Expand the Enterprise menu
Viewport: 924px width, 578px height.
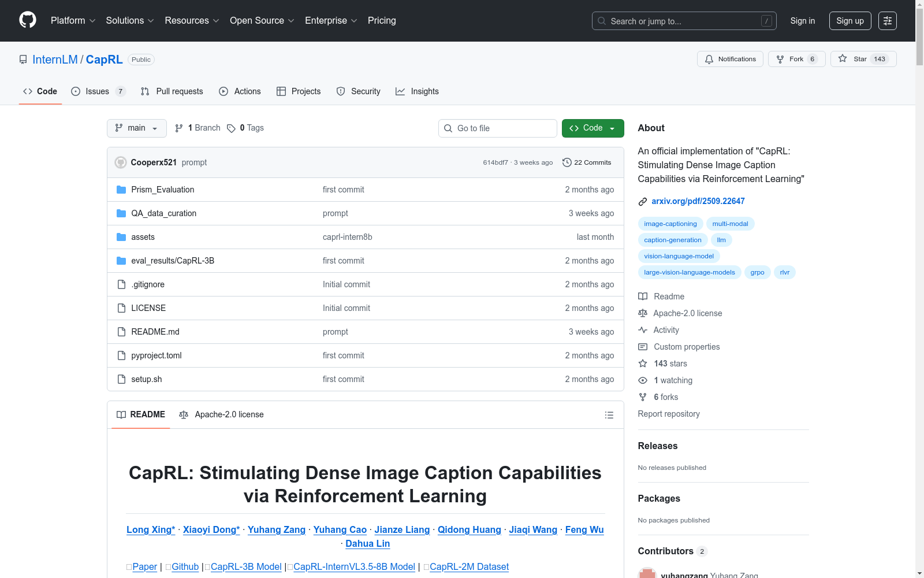[x=331, y=21]
